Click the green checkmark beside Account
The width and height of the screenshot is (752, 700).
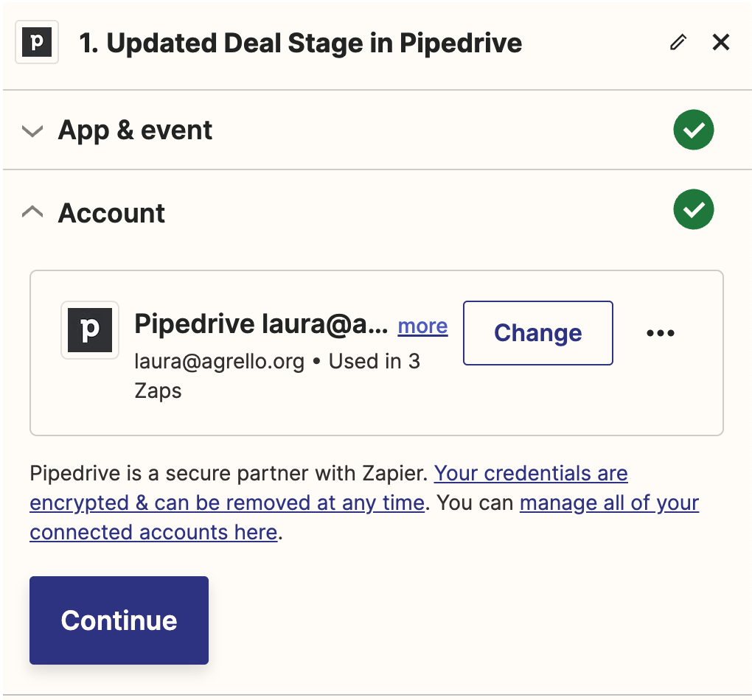pyautogui.click(x=693, y=210)
